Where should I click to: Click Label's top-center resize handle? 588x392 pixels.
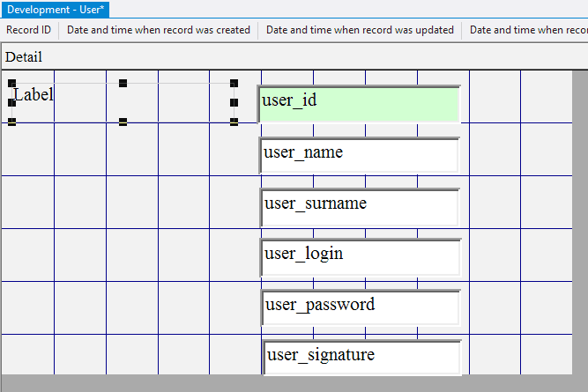pos(123,84)
